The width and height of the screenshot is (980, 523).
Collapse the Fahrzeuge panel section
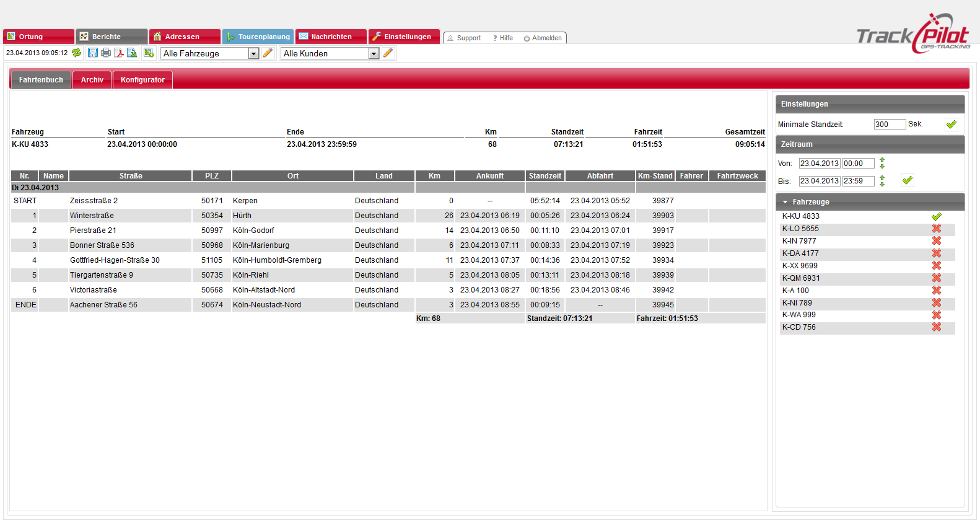[x=785, y=202]
